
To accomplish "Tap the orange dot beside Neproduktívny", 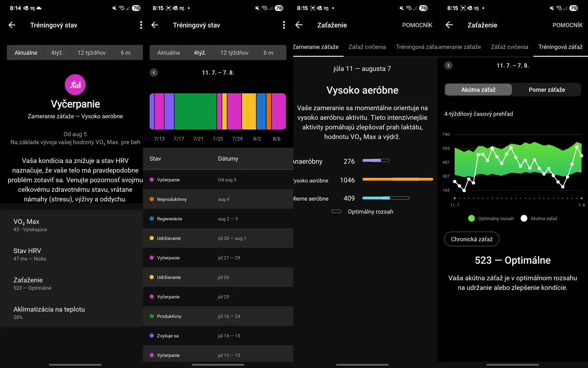I will [152, 199].
